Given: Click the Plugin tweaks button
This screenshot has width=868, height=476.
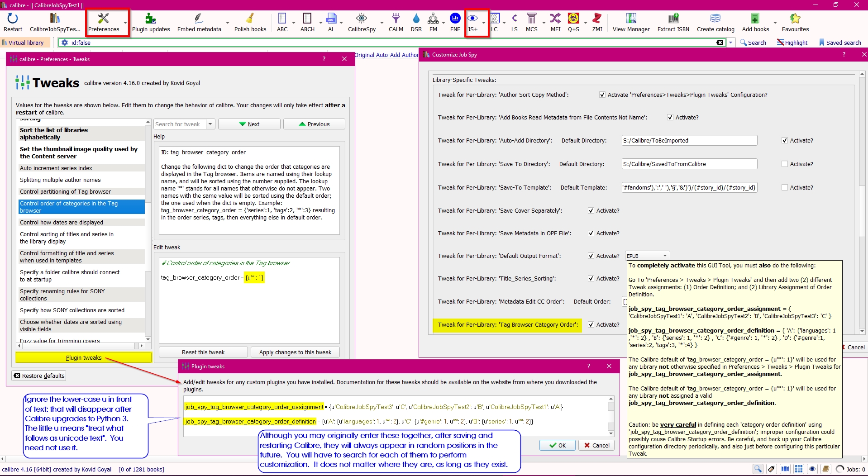Looking at the screenshot, I should tap(84, 358).
